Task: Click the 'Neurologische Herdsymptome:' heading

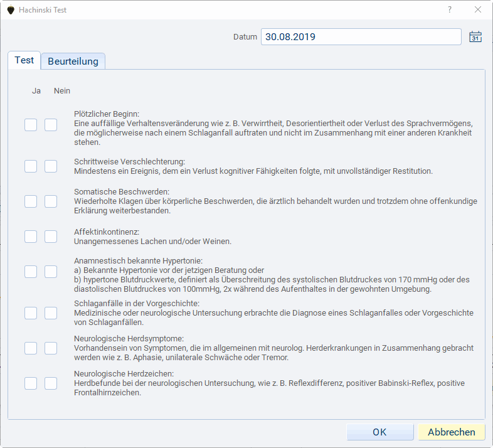Action: click(x=129, y=339)
